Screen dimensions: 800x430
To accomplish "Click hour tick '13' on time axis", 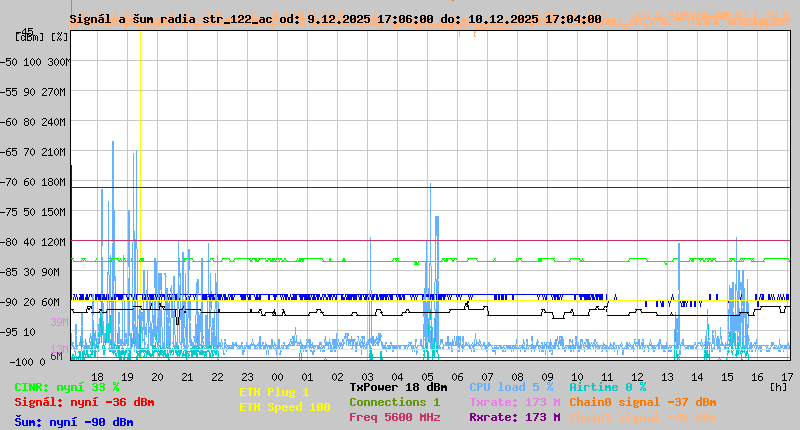I will pos(667,377).
